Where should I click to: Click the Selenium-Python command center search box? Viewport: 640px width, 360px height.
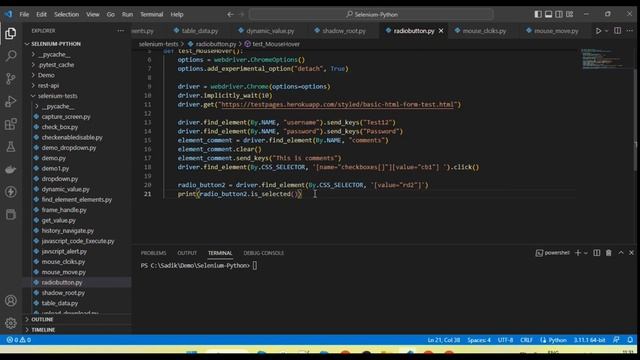pos(371,14)
